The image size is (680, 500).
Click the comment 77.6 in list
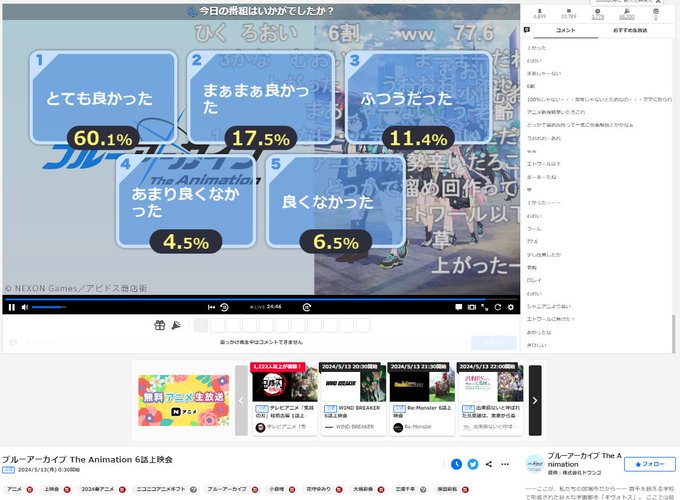[x=532, y=242]
